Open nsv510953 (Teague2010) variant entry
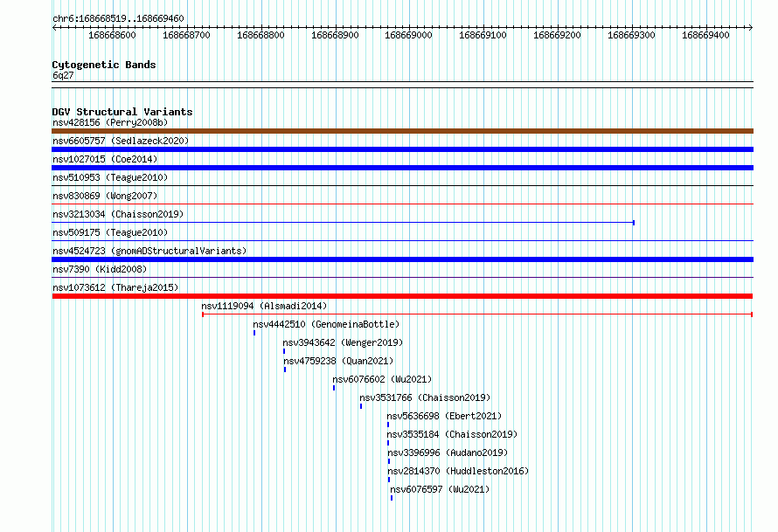 (110, 177)
